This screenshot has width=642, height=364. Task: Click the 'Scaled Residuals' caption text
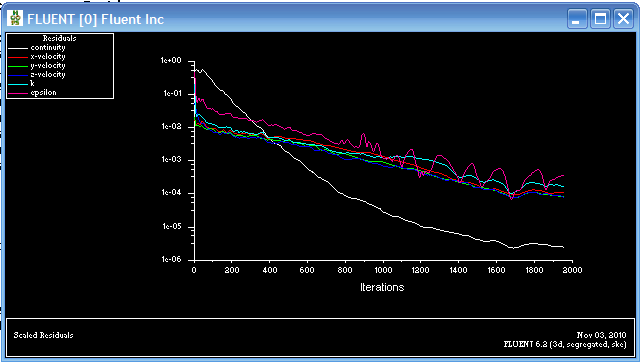43,335
